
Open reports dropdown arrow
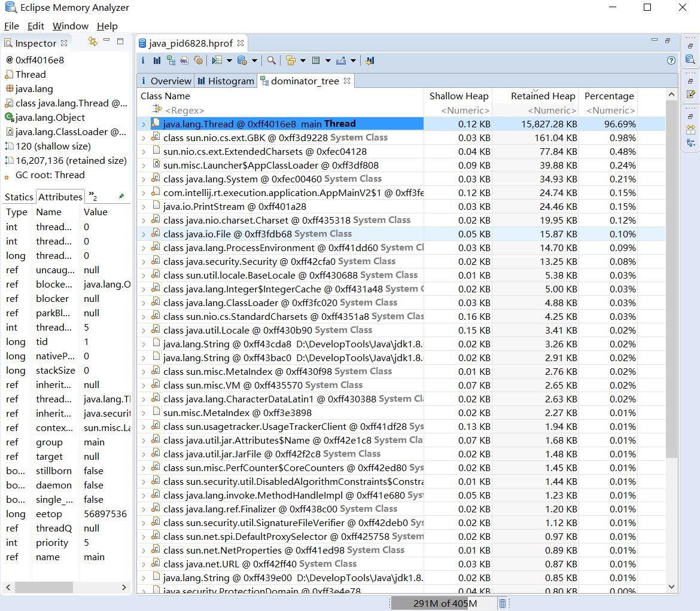coord(229,60)
